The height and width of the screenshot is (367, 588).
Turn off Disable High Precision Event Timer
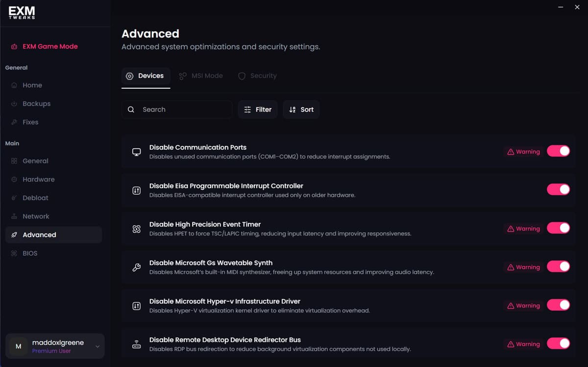pos(558,228)
